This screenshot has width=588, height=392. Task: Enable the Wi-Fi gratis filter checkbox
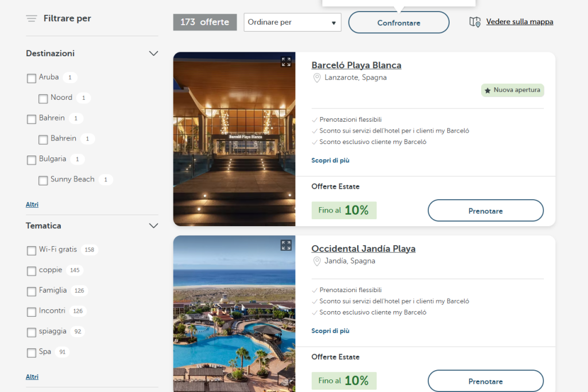[32, 251]
